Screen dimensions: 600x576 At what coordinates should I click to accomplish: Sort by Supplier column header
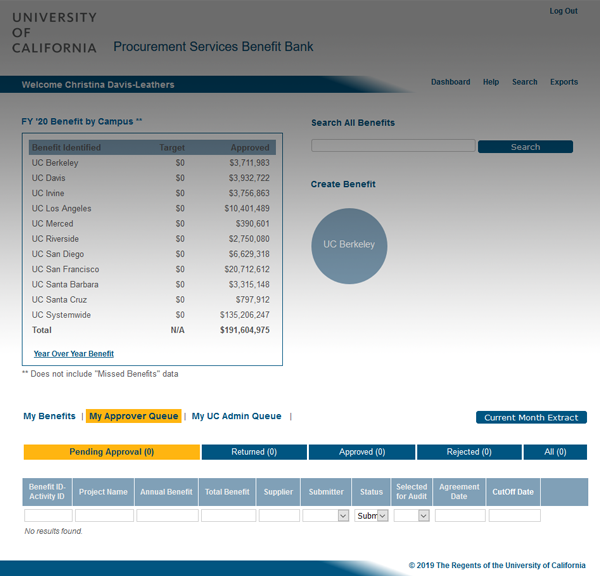pos(278,492)
